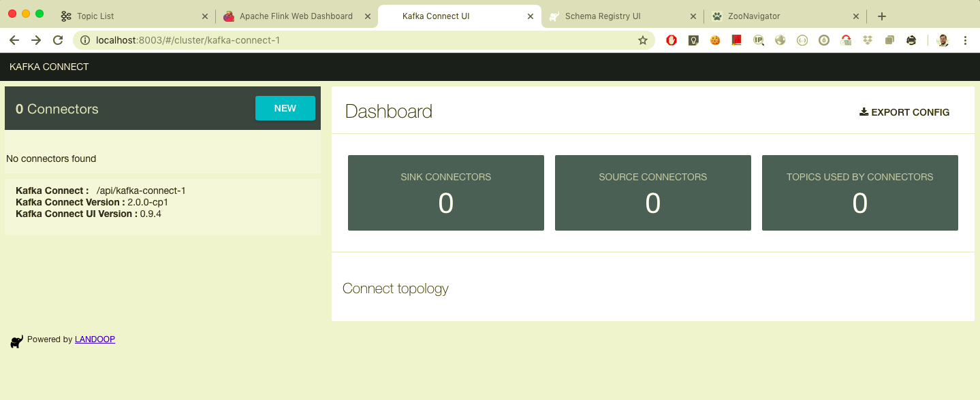Switch to the Topic List tab
Viewport: 980px width, 400px height.
tap(133, 16)
